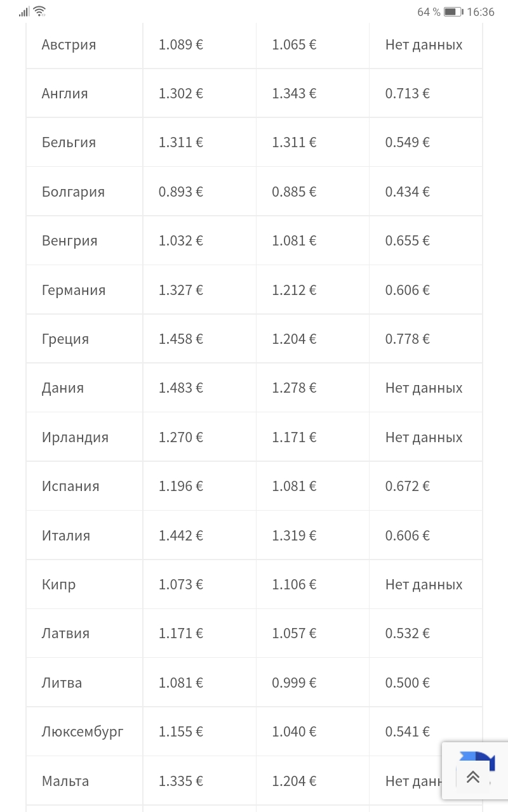
Task: Tap the 0.434 € value for Болгария
Action: [x=408, y=192]
